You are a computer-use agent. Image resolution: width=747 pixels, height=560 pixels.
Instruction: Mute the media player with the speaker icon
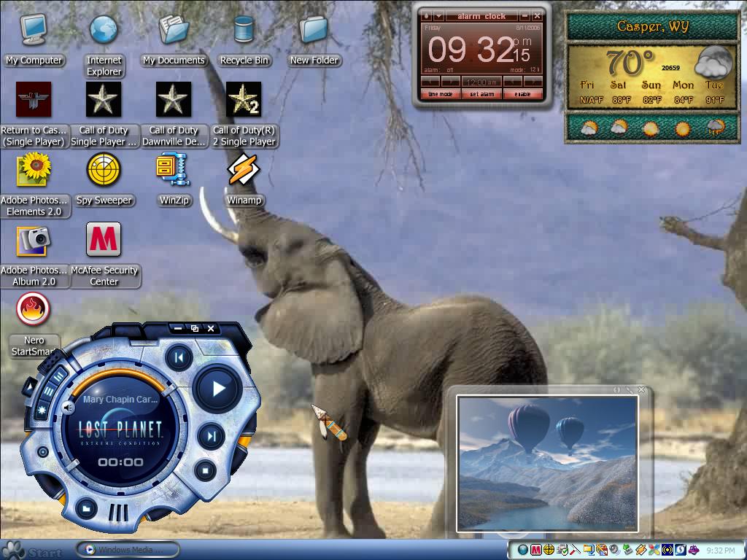coord(68,408)
